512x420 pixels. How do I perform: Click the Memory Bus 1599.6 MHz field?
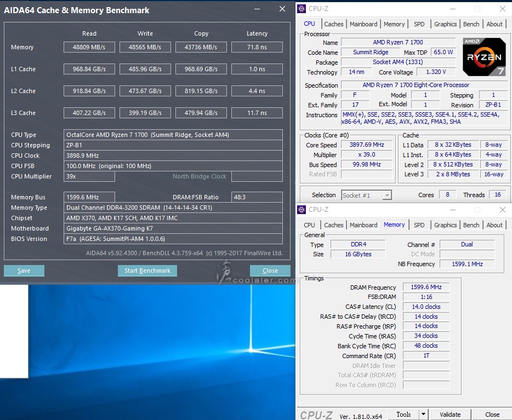tap(89, 197)
